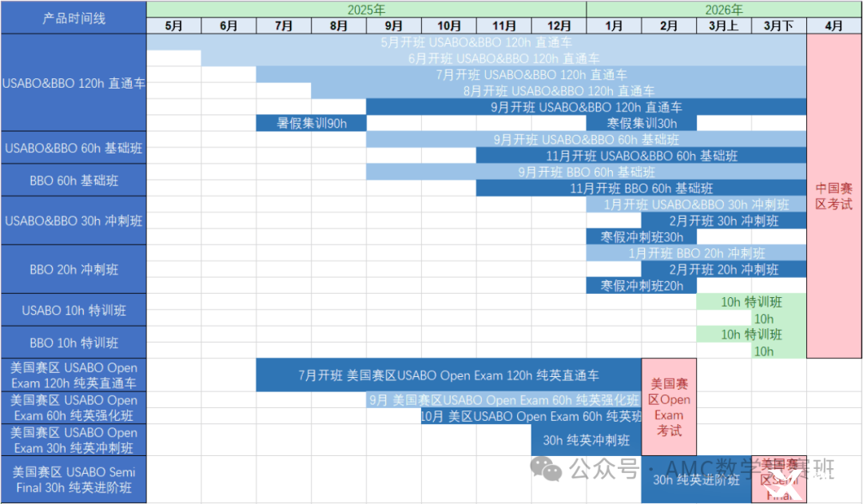This screenshot has height=504, width=863.
Task: Click the 9月开班 USABO&BBO 60h 基础班 bar
Action: (x=587, y=139)
